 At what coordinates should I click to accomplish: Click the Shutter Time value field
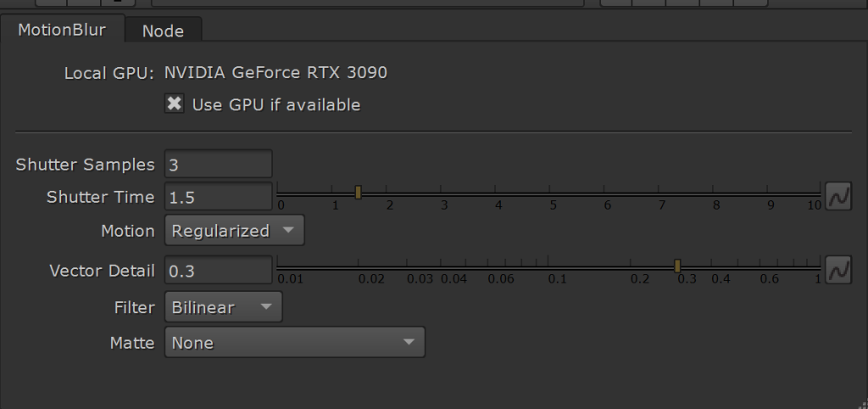click(x=218, y=197)
